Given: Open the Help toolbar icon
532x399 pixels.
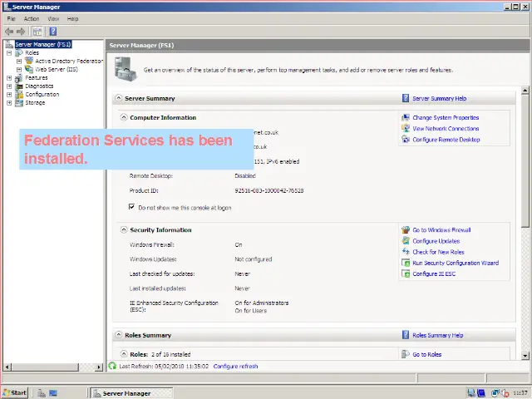Looking at the screenshot, I should [x=53, y=32].
